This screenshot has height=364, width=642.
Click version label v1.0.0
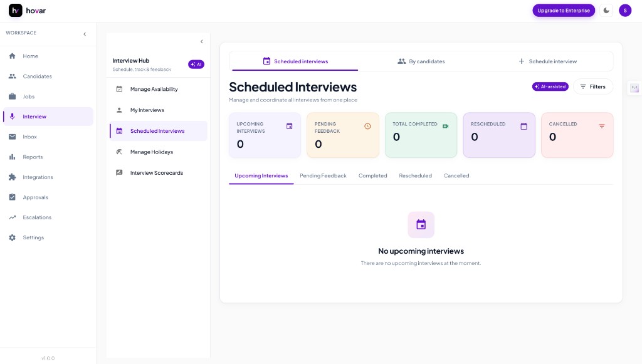(x=48, y=358)
